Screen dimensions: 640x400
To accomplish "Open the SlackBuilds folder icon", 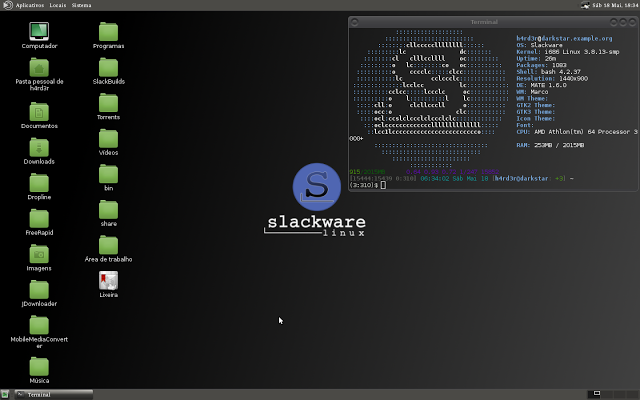I will pyautogui.click(x=109, y=67).
